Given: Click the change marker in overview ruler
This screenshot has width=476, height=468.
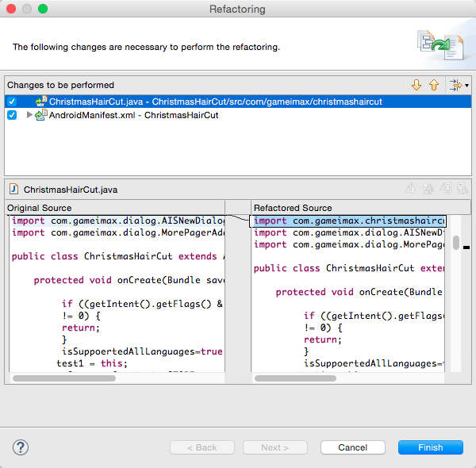Looking at the screenshot, I should click(466, 247).
